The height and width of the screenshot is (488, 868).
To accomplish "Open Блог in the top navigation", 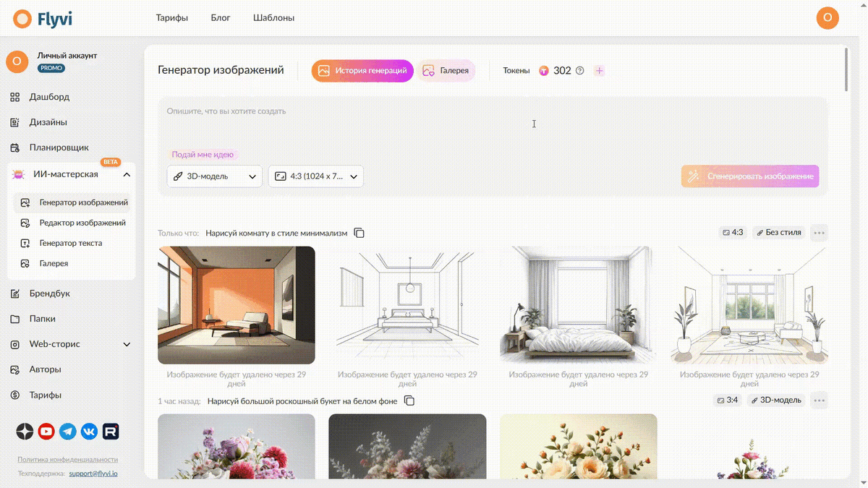I will (x=221, y=18).
